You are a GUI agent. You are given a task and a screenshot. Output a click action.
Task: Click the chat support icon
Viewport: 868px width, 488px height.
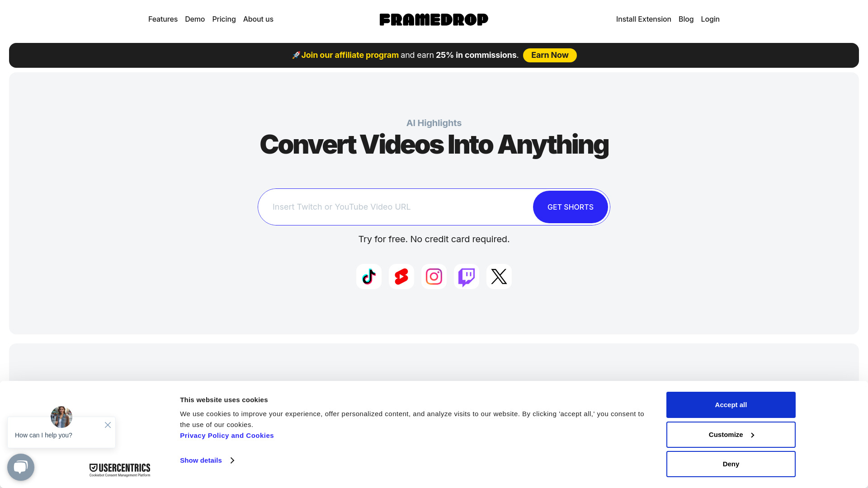pos(21,467)
